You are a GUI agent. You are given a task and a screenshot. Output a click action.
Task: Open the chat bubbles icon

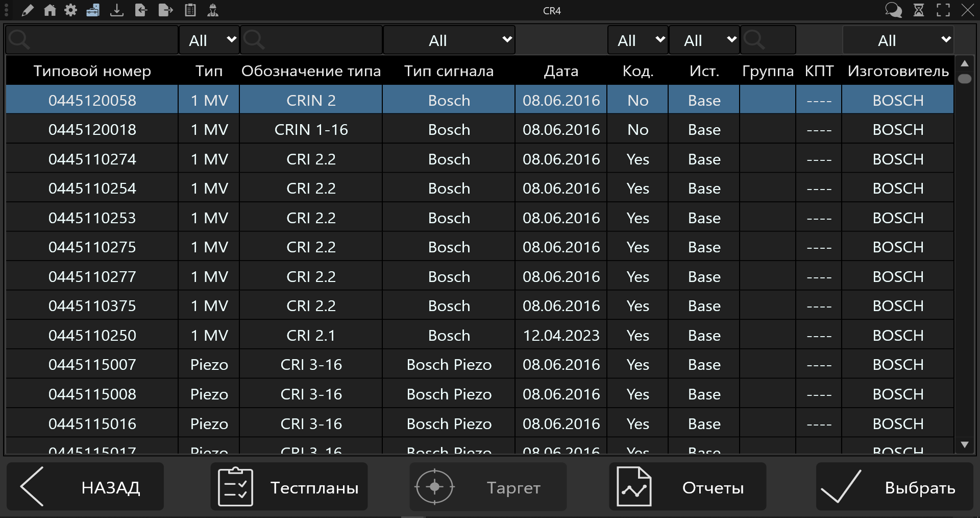tap(893, 10)
